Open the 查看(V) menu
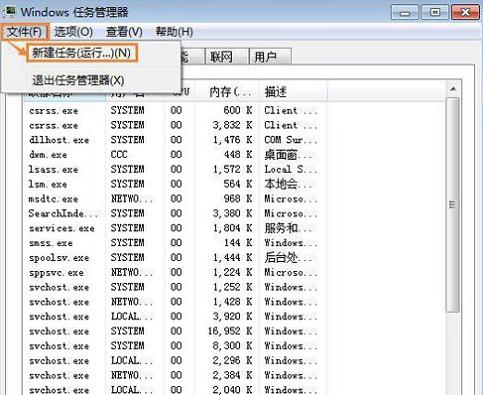 click(x=124, y=32)
